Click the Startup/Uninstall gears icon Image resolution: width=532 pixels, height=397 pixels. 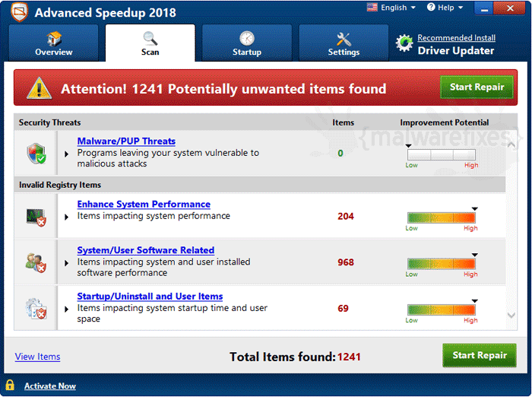pos(36,309)
